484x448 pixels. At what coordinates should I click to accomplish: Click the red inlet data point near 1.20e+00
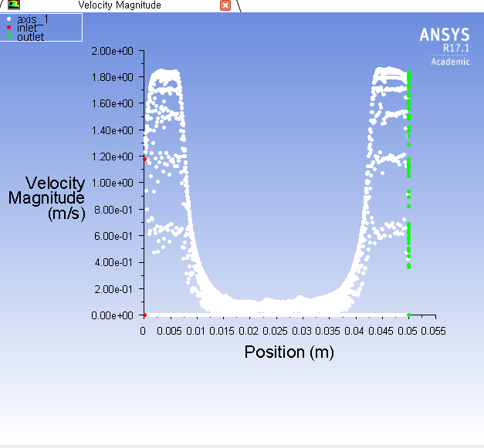[x=144, y=159]
